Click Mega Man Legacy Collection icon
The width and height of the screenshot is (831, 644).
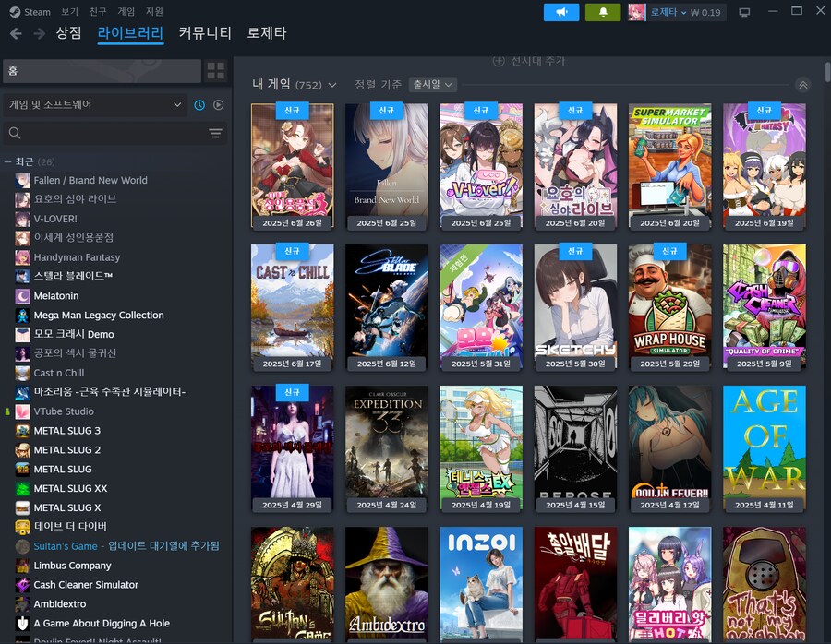(22, 316)
